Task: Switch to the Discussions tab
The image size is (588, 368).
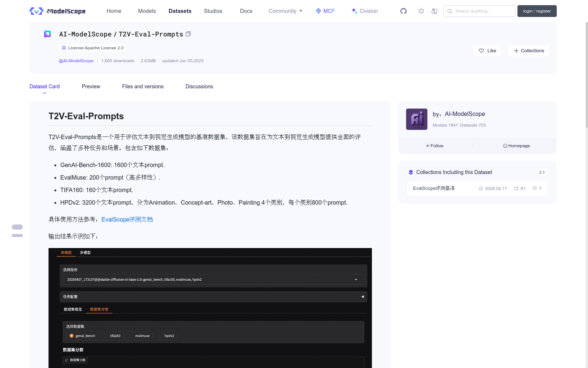Action: (x=199, y=86)
